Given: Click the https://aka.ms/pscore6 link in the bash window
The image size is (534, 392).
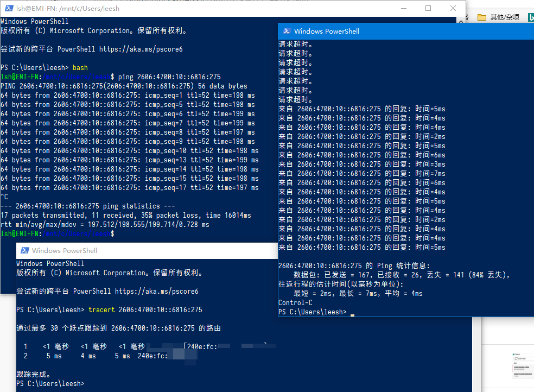Looking at the screenshot, I should point(141,49).
